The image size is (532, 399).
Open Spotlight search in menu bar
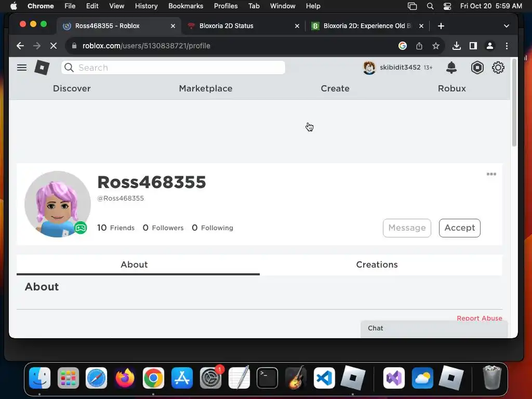click(x=430, y=6)
